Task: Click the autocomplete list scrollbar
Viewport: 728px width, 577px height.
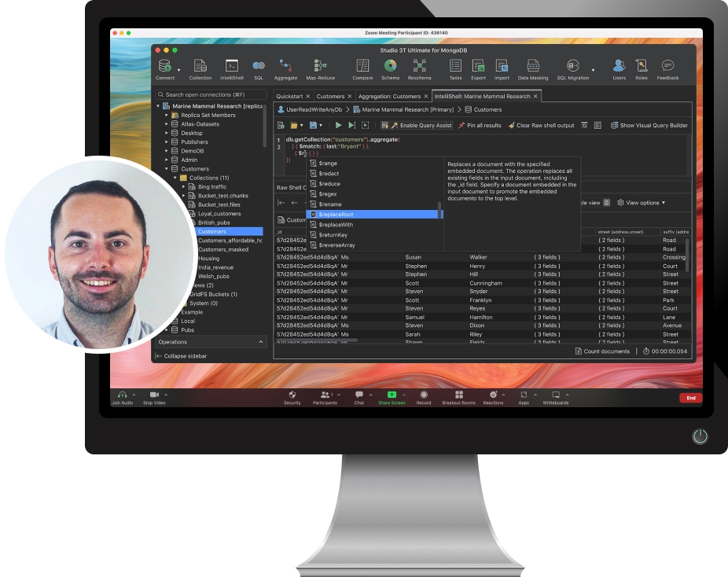Action: pos(439,210)
